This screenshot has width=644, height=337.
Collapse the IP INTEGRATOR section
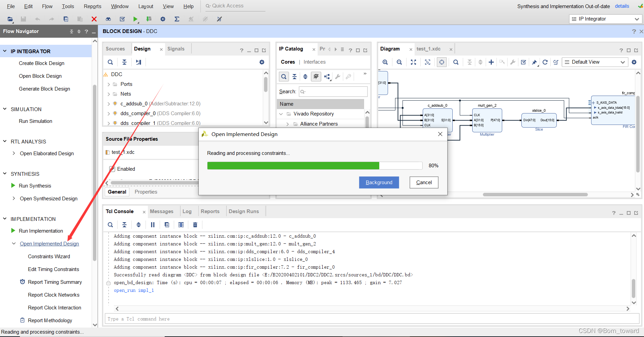(x=5, y=51)
